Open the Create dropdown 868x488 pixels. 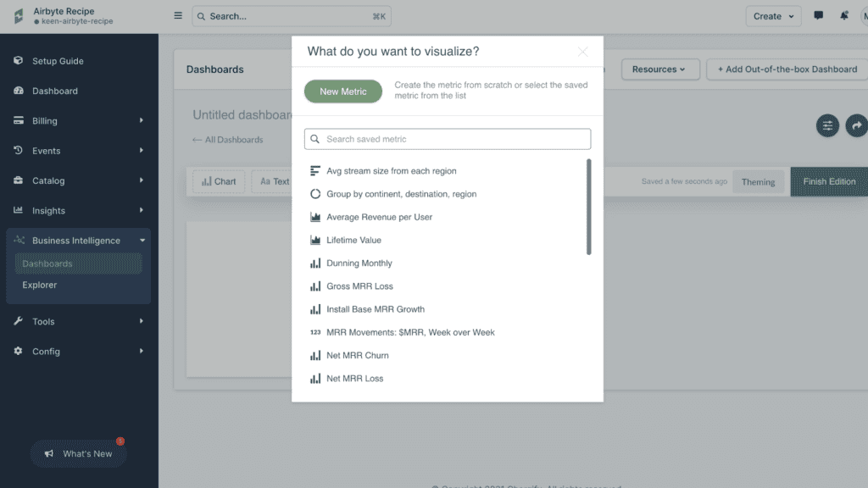coord(773,16)
